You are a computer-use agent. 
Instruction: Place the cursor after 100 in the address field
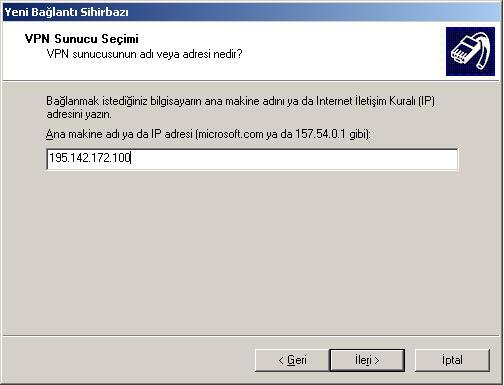click(x=131, y=158)
